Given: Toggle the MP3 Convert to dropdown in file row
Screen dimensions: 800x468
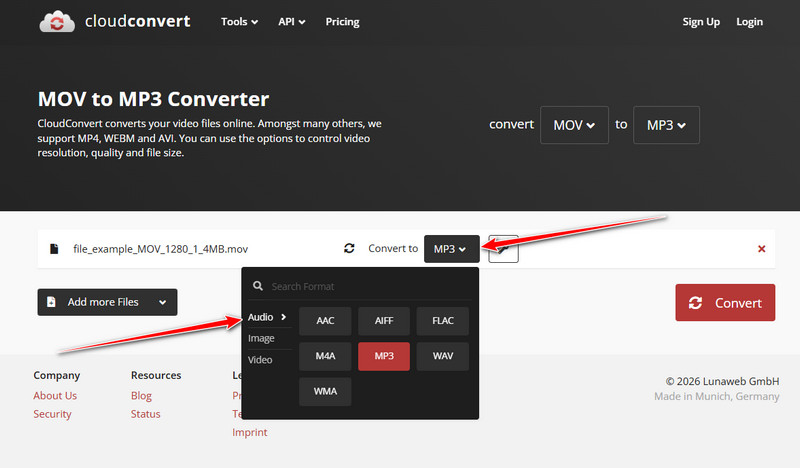Looking at the screenshot, I should (452, 249).
